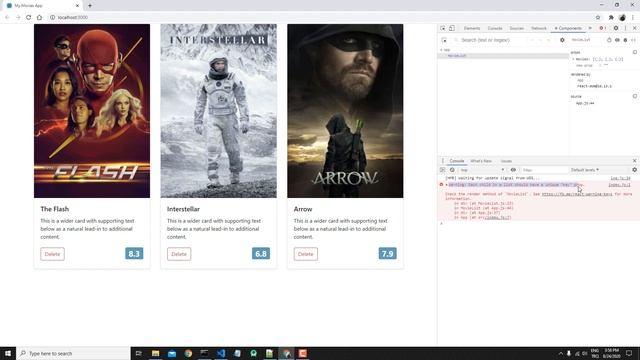The image size is (640, 360).
Task: Expand the hidden DevTools tabs chevron
Action: pyautogui.click(x=590, y=28)
